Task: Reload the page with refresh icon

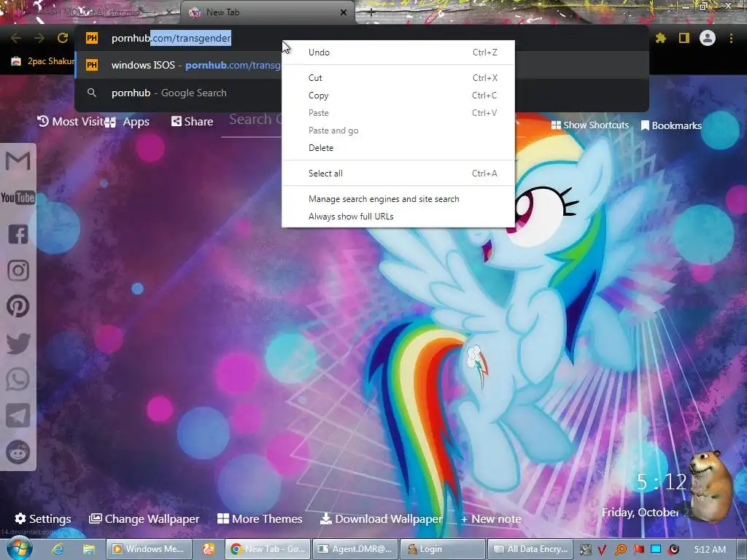Action: (63, 38)
